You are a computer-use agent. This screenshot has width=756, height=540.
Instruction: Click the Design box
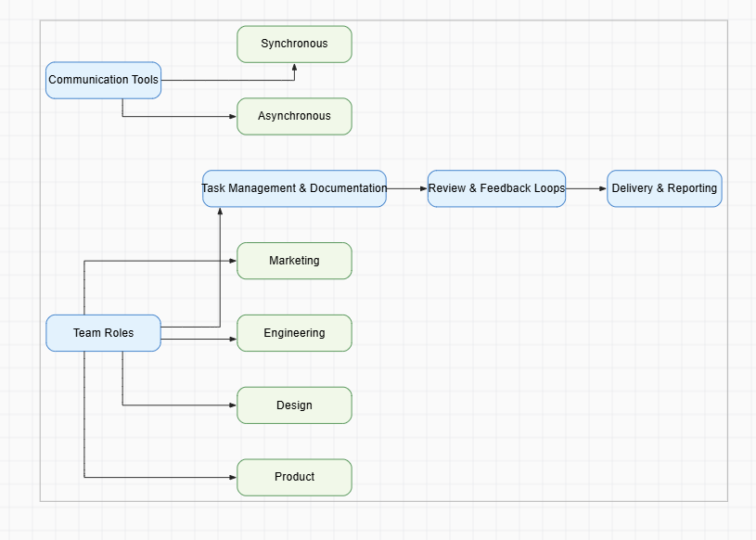[x=294, y=405]
